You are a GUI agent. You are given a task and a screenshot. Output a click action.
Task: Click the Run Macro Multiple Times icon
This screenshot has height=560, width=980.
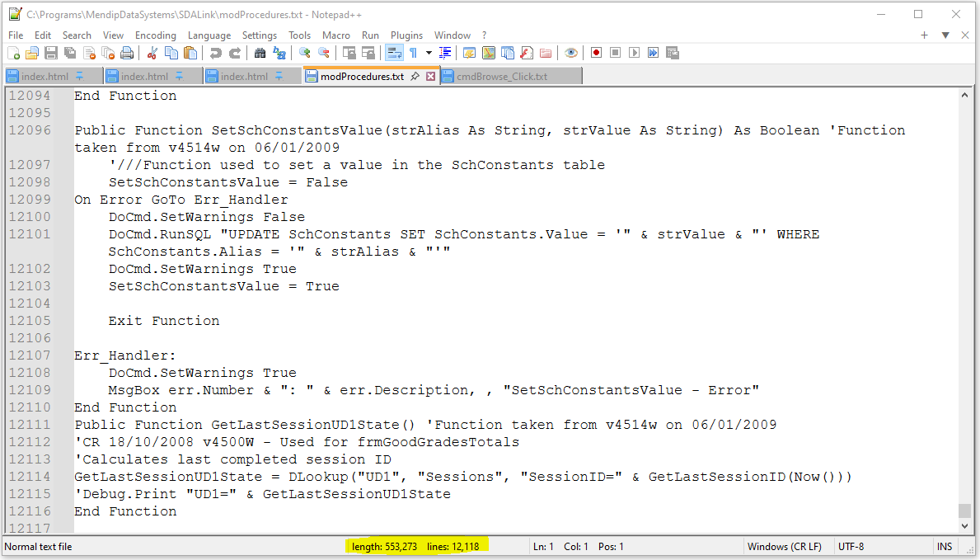click(x=653, y=53)
